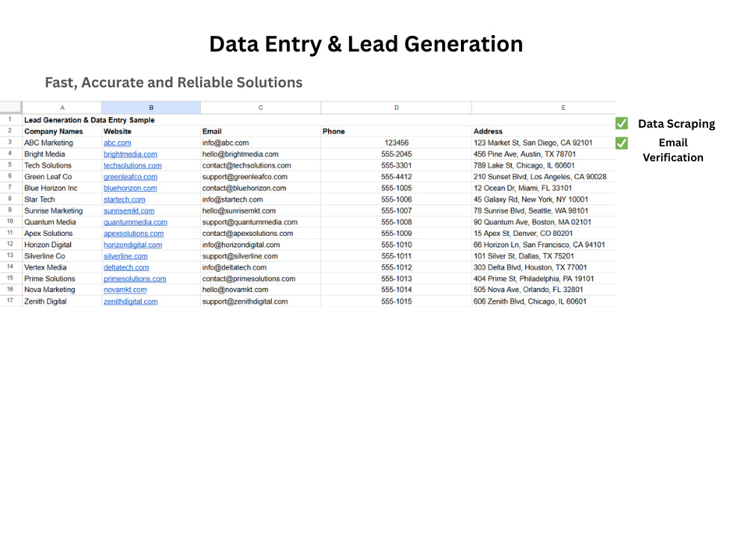This screenshot has height=560, width=747.
Task: Click the 'Phone' header cell
Action: point(397,131)
